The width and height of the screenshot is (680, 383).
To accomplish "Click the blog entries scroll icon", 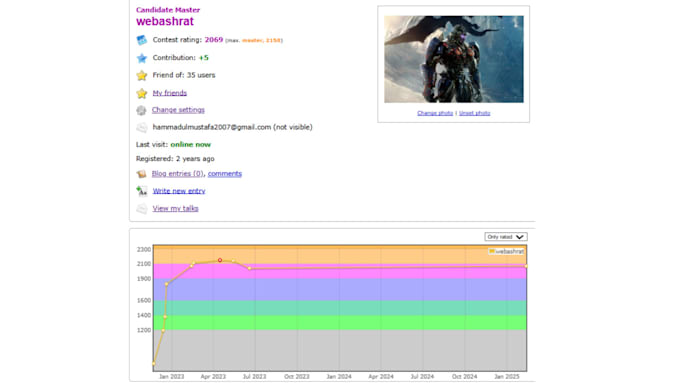I will pyautogui.click(x=141, y=174).
